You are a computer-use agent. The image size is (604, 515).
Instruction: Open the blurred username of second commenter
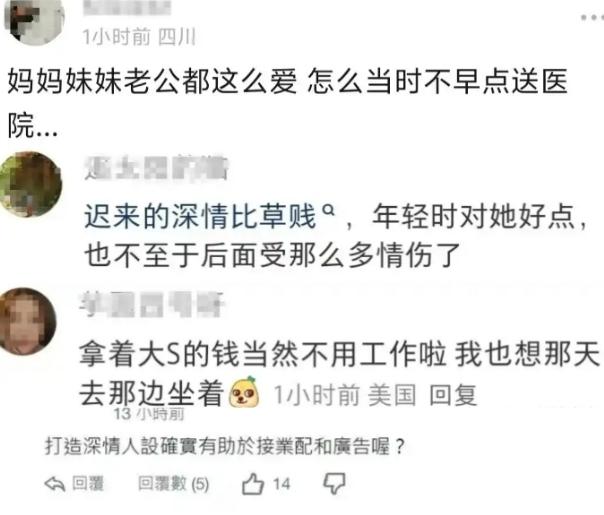[156, 168]
